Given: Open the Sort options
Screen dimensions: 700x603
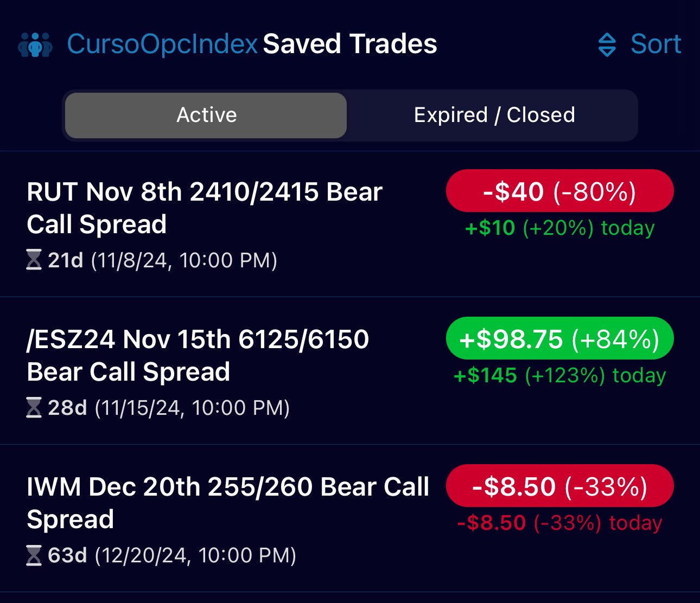Looking at the screenshot, I should pyautogui.click(x=656, y=44).
